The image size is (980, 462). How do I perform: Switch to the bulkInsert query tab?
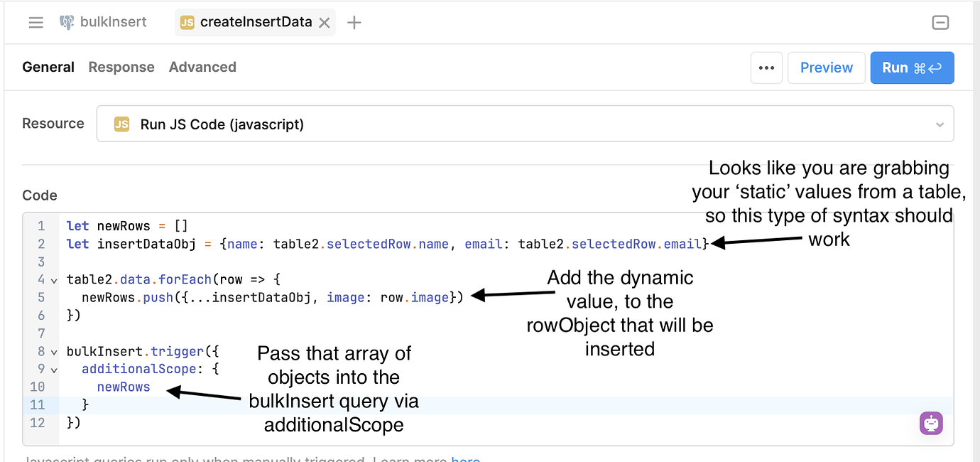pyautogui.click(x=113, y=22)
